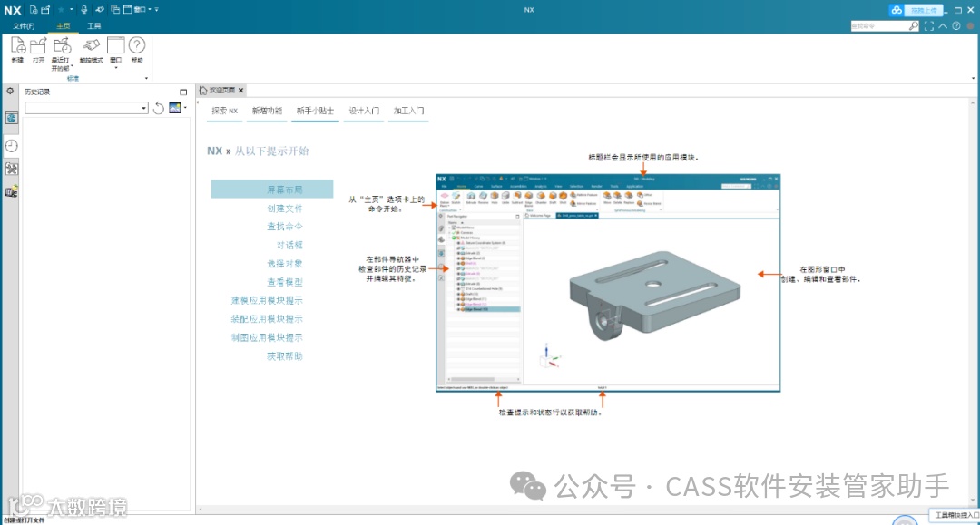This screenshot has height=525, width=980.
Task: Open the 查看模型 tip link
Action: pos(285,282)
